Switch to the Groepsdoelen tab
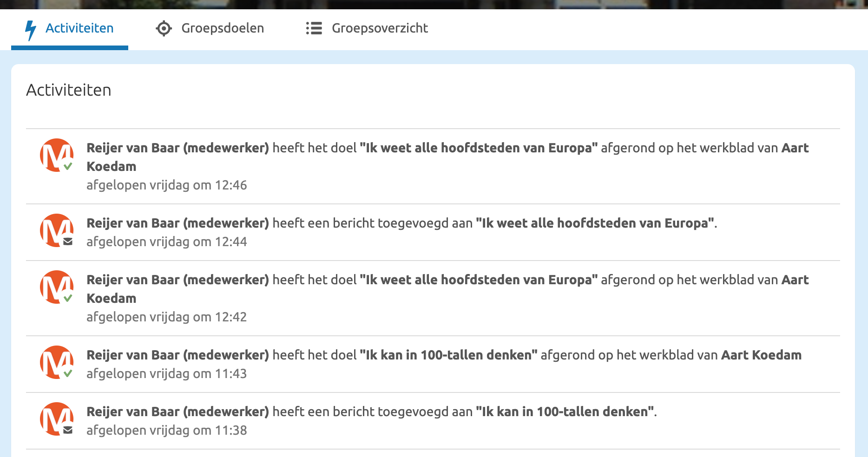Image resolution: width=868 pixels, height=457 pixels. pyautogui.click(x=223, y=28)
